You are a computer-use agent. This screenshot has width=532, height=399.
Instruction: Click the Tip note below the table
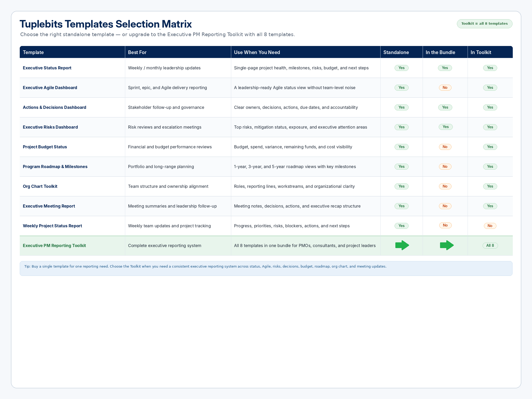pyautogui.click(x=266, y=268)
